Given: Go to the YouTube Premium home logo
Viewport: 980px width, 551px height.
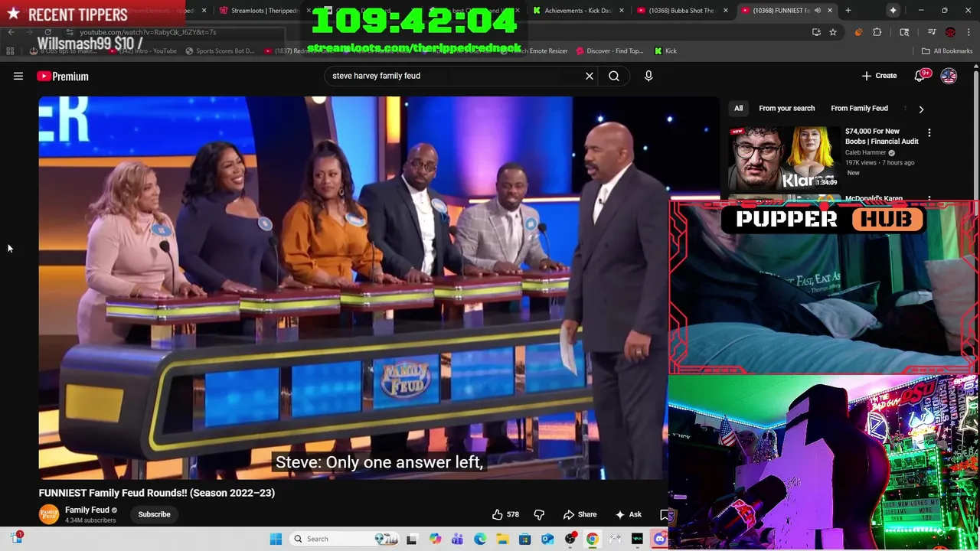Looking at the screenshot, I should pos(63,76).
